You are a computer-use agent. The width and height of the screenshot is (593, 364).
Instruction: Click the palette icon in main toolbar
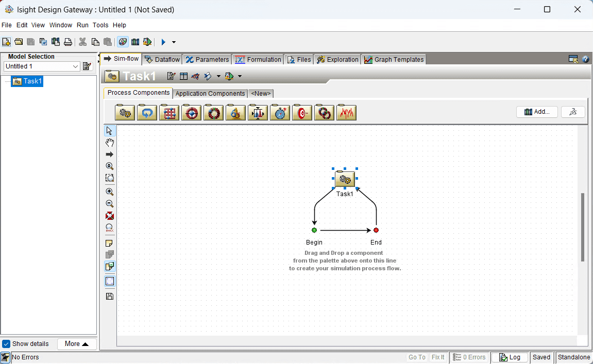[x=123, y=42]
